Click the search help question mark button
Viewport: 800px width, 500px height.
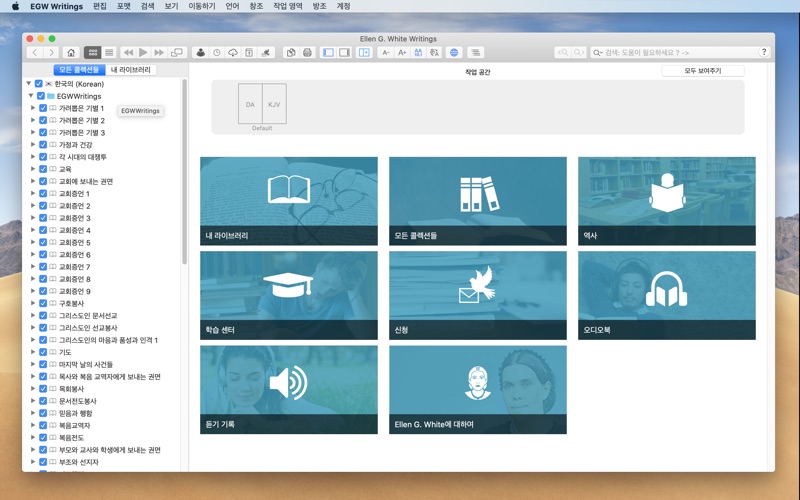tap(764, 52)
